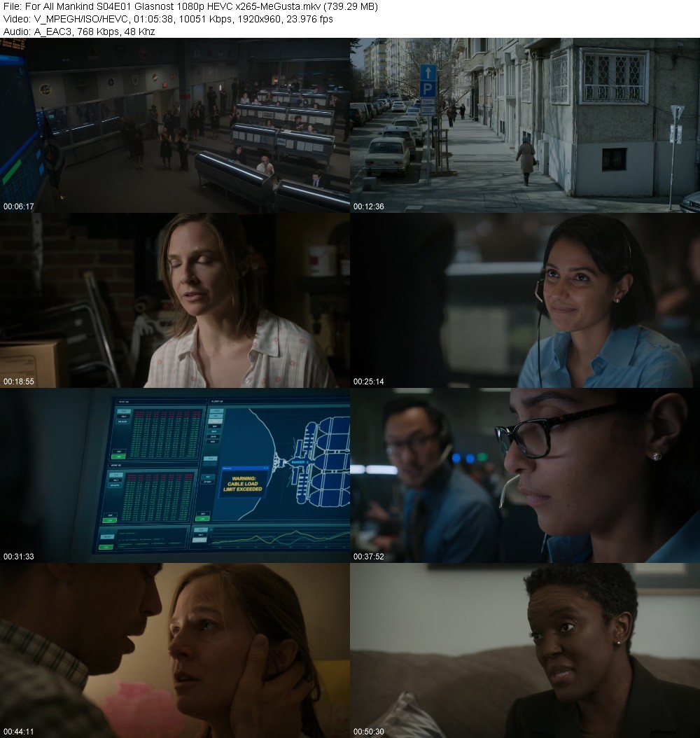
Task: Click the 00:18:55 timestamp label
Action: click(19, 381)
